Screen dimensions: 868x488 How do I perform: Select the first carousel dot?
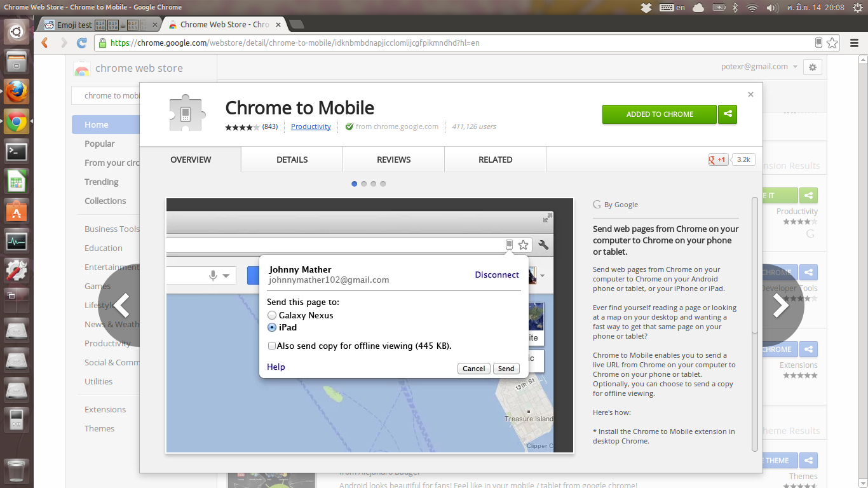pyautogui.click(x=355, y=184)
